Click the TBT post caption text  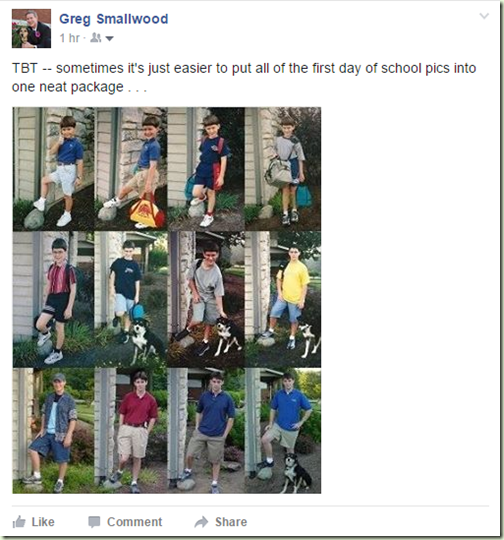click(x=244, y=77)
